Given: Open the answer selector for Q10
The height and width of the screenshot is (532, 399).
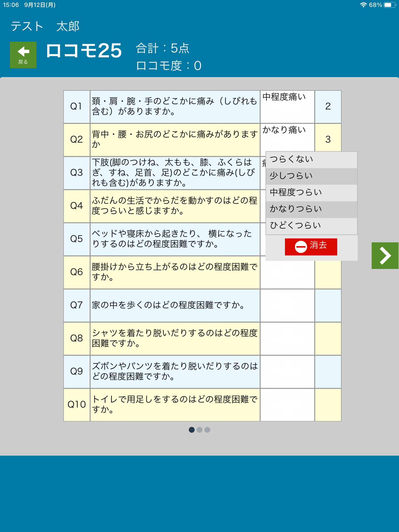Looking at the screenshot, I should pos(287,404).
